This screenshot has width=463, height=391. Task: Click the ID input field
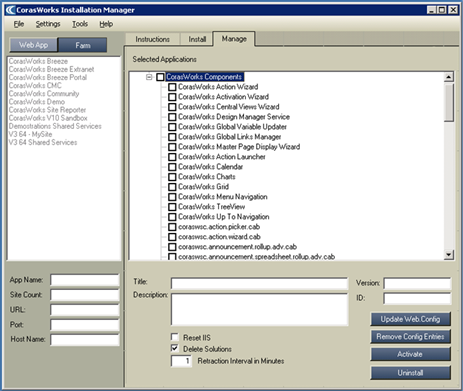pos(417,298)
